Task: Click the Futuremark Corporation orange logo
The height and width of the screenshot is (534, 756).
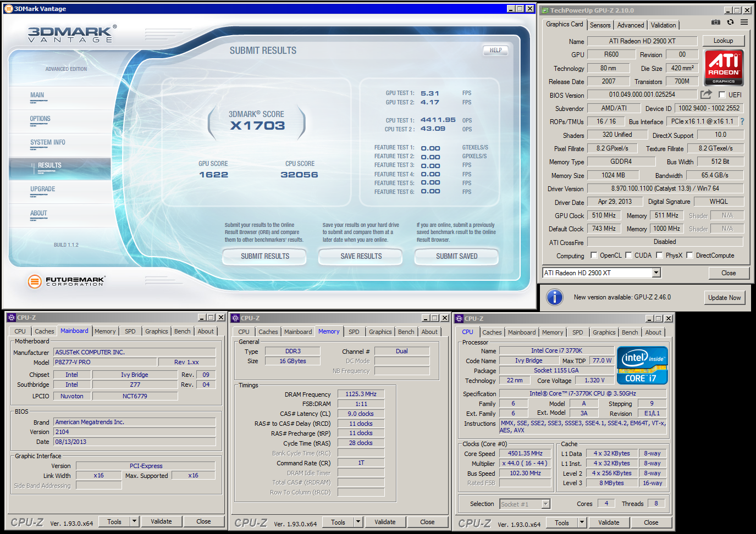Action: (35, 282)
